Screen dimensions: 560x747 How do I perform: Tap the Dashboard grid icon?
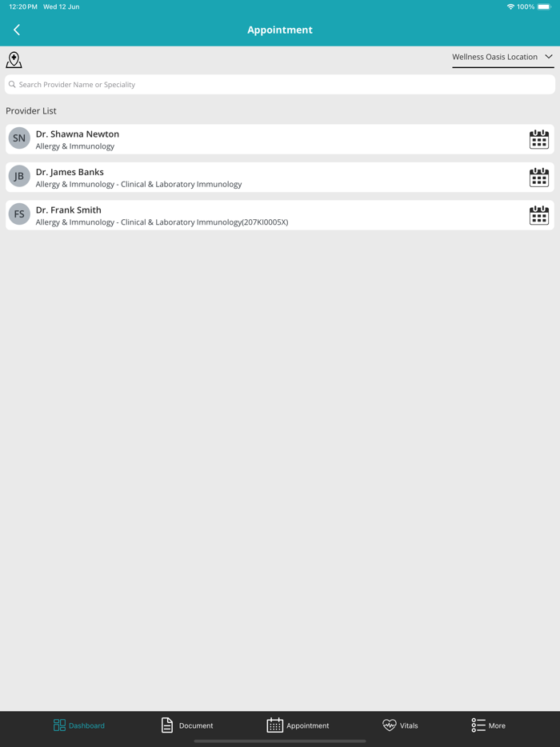point(60,724)
